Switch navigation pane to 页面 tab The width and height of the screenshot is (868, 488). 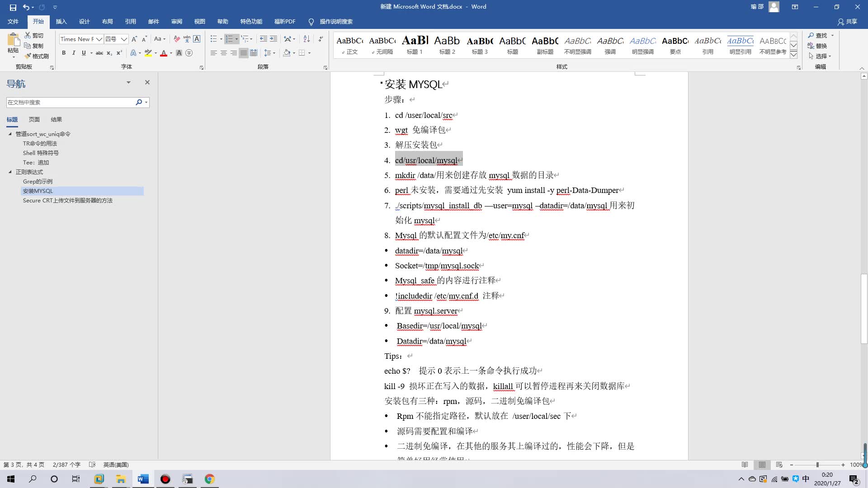click(34, 119)
